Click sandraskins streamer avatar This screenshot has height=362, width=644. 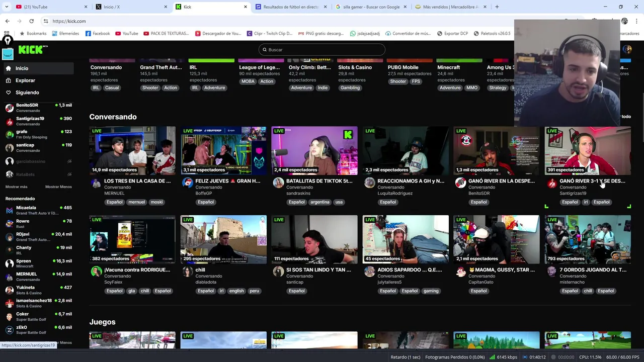coord(278,184)
